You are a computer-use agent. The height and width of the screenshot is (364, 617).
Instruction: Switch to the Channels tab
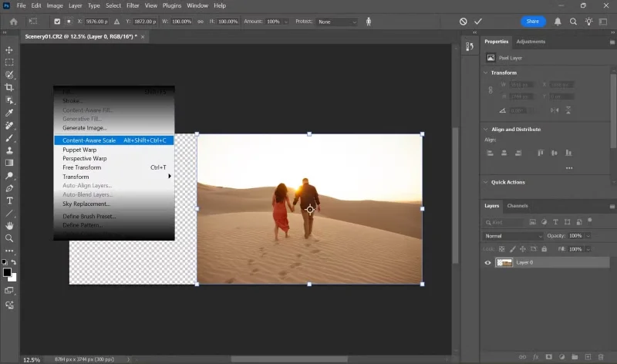[517, 206]
